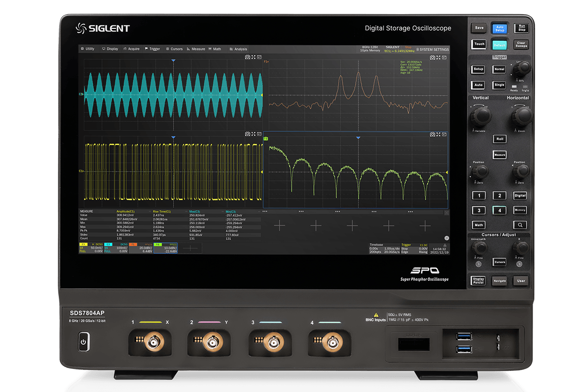Screen dimensions: 588x392
Task: Open the Trigger menu on screen
Action: pyautogui.click(x=152, y=49)
